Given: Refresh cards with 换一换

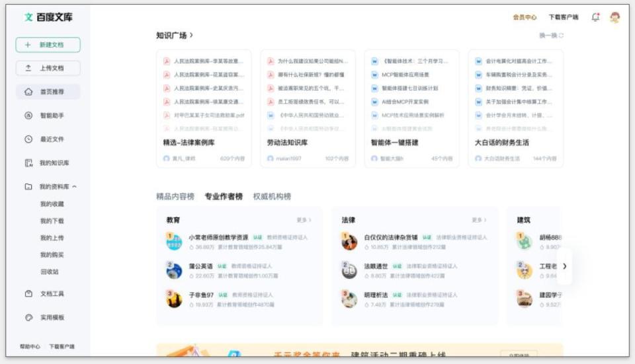Looking at the screenshot, I should pos(551,36).
